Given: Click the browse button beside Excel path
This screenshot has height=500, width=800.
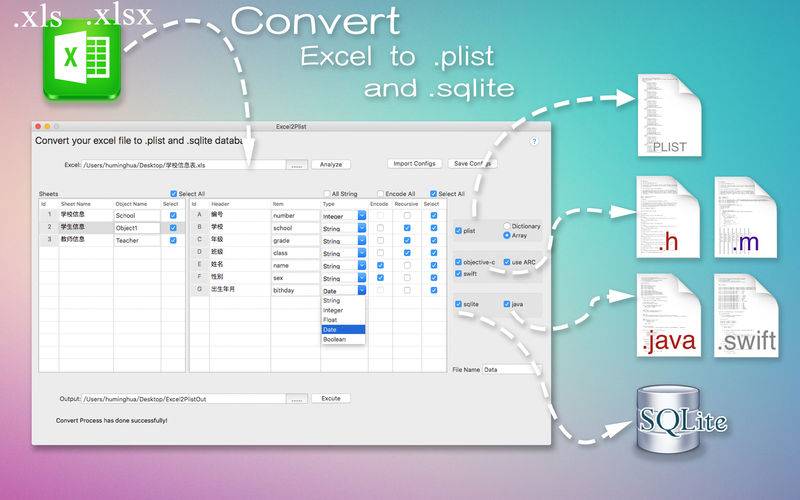Looking at the screenshot, I should pos(297,165).
